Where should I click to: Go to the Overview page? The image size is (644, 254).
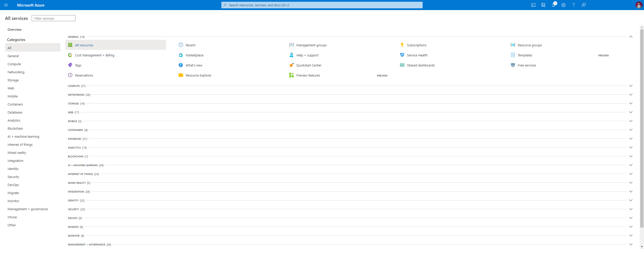[x=14, y=29]
